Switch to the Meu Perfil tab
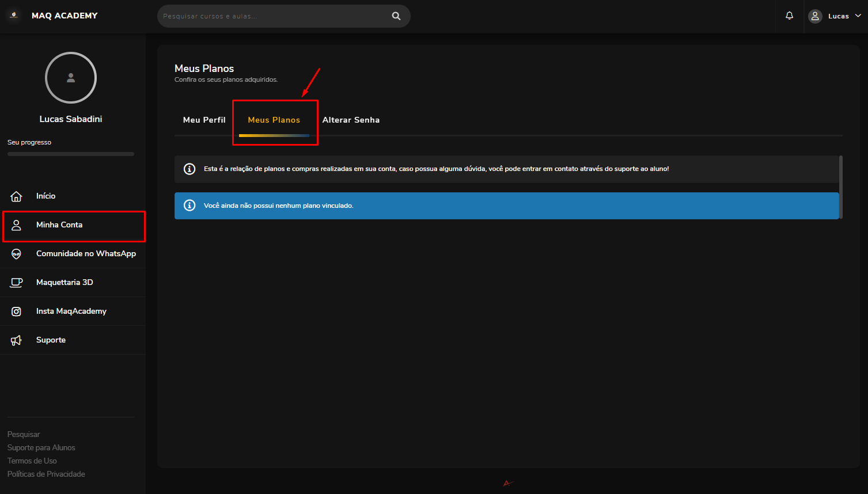868x494 pixels. [x=204, y=120]
